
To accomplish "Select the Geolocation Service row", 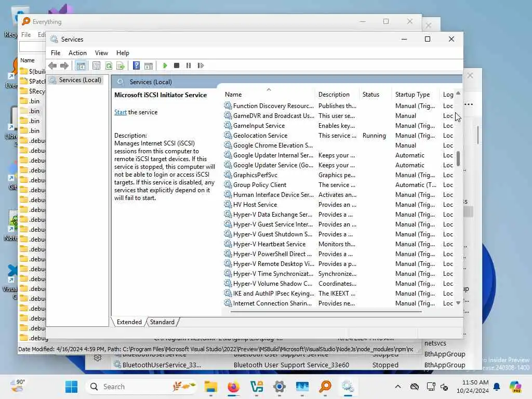I will coord(339,136).
